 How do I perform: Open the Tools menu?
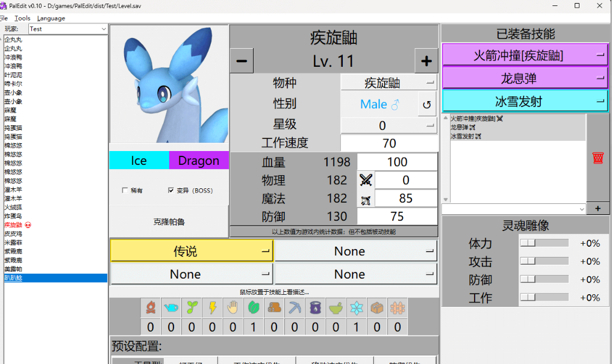(22, 18)
